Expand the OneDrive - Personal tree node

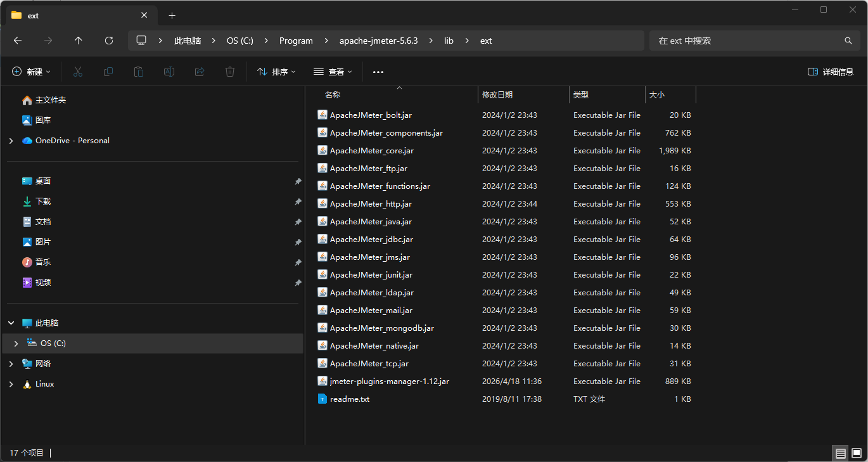point(11,141)
